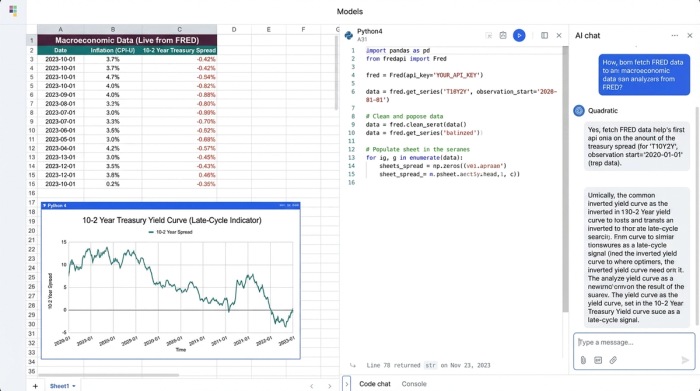Screen dimensions: 700x391
Task: Click the 10-2 Year Spread chart legend
Action: click(x=171, y=232)
